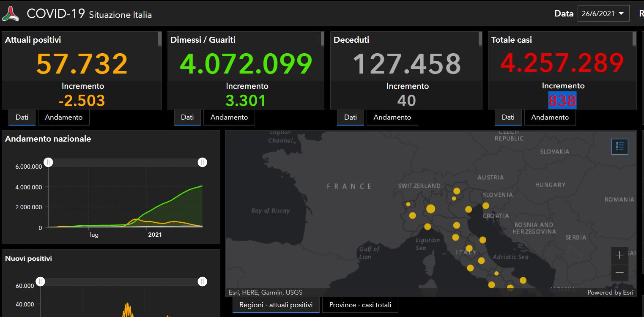Screen dimensions: 644x317
Task: Click right handle of Nuovi positivi range slider
Action: pos(203,281)
